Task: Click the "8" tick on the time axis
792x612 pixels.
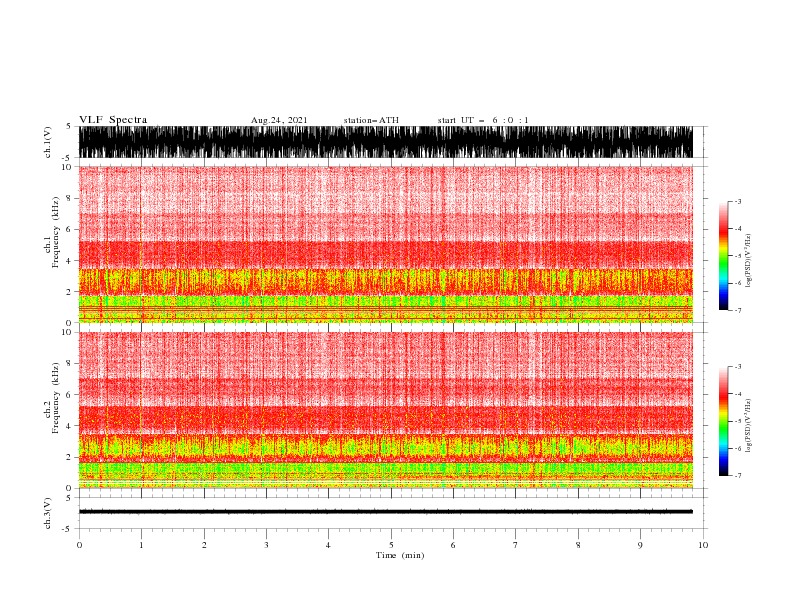Action: [578, 545]
